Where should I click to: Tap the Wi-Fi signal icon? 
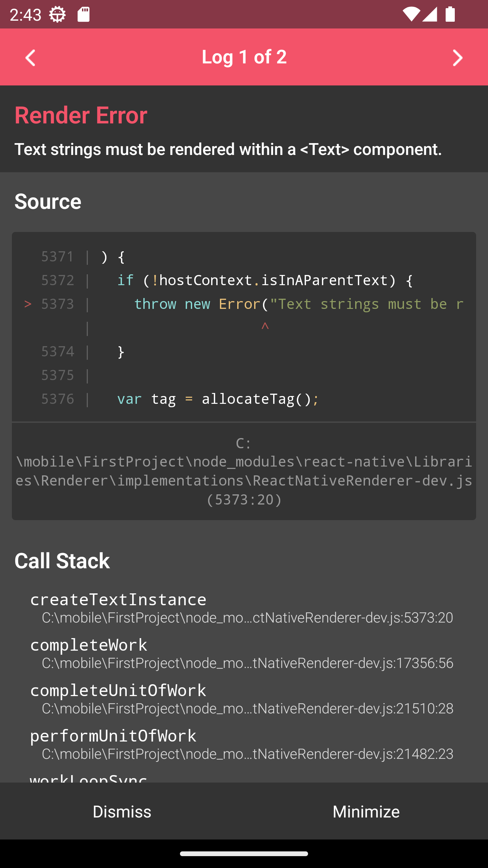click(411, 15)
